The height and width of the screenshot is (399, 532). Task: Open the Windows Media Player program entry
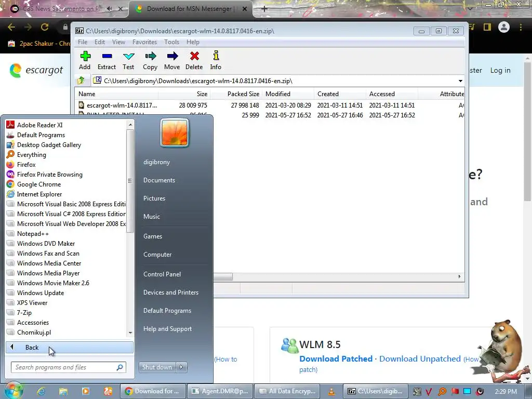point(48,273)
